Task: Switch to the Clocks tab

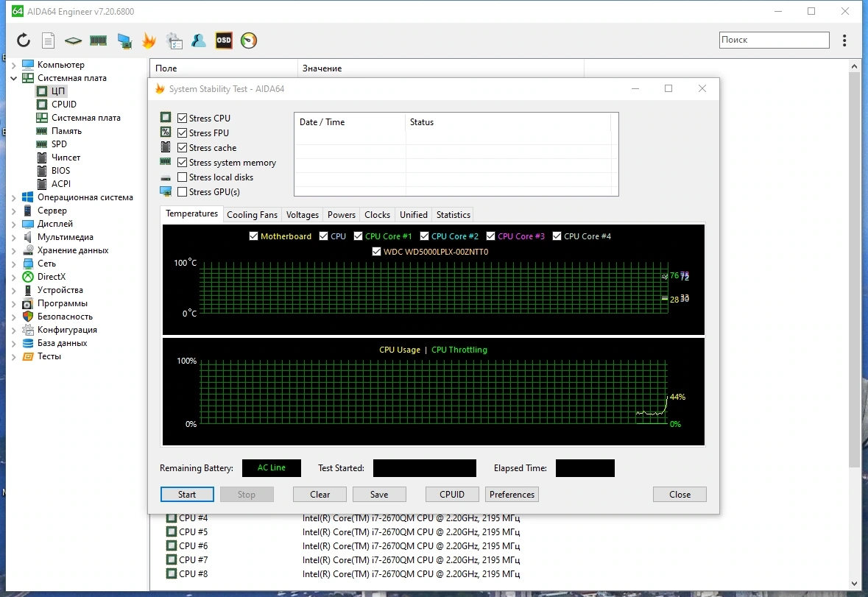Action: coord(377,215)
